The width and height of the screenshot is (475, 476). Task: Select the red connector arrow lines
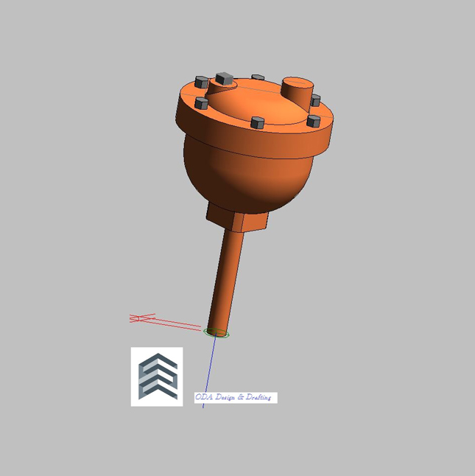click(165, 322)
